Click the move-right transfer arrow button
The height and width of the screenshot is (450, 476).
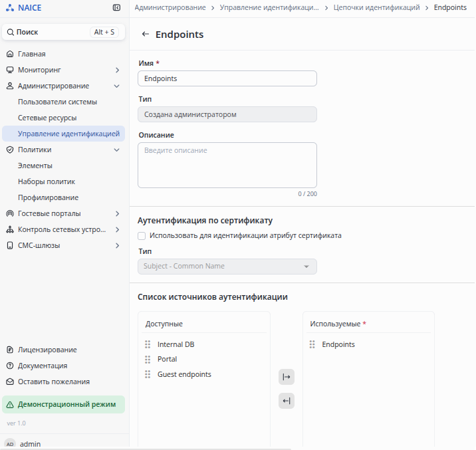pyautogui.click(x=287, y=377)
